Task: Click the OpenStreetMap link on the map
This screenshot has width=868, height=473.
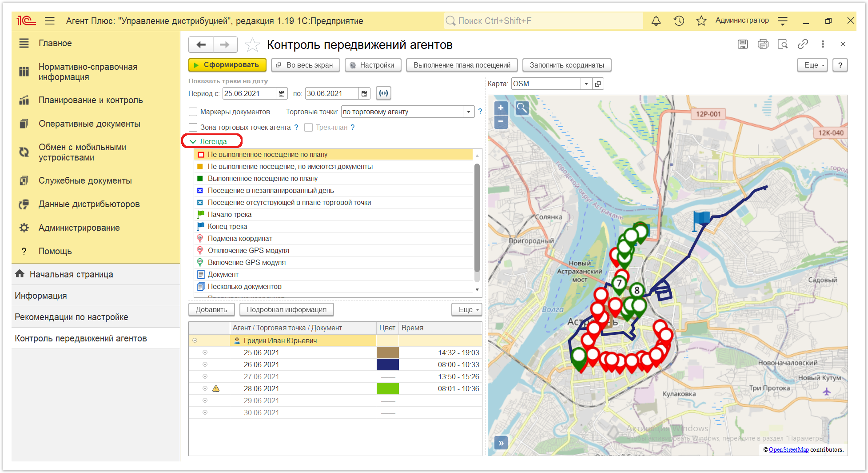Action: (789, 449)
